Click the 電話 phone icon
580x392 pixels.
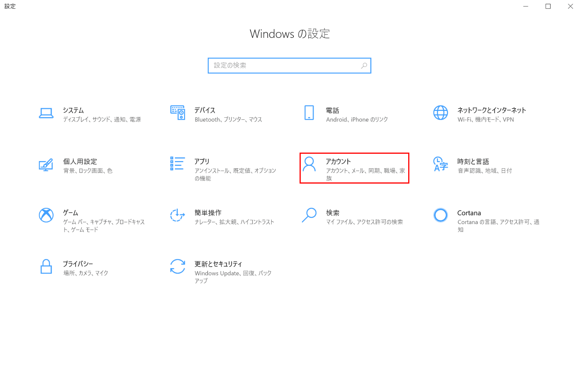point(309,112)
